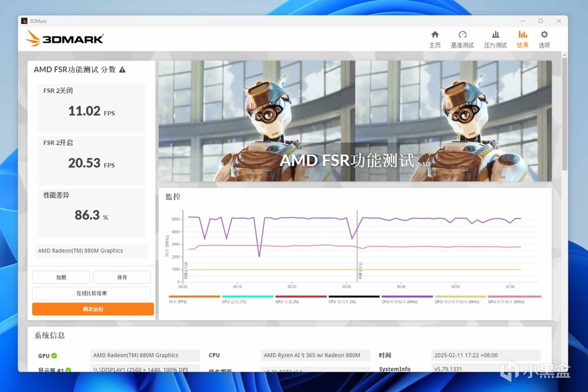Image resolution: width=588 pixels, height=392 pixels.
Task: Click the warning triangle beside score title
Action: (122, 70)
